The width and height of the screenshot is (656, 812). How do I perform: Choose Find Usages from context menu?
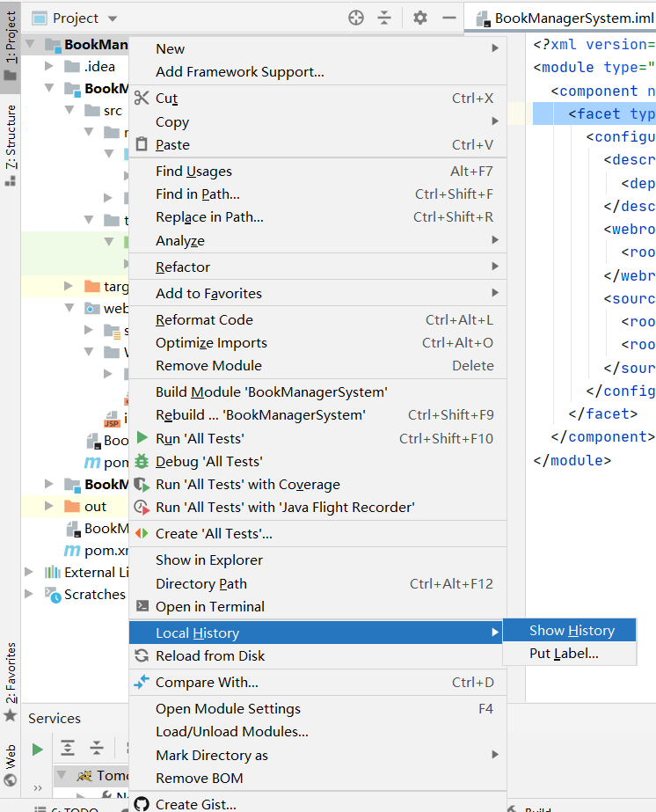pyautogui.click(x=317, y=171)
